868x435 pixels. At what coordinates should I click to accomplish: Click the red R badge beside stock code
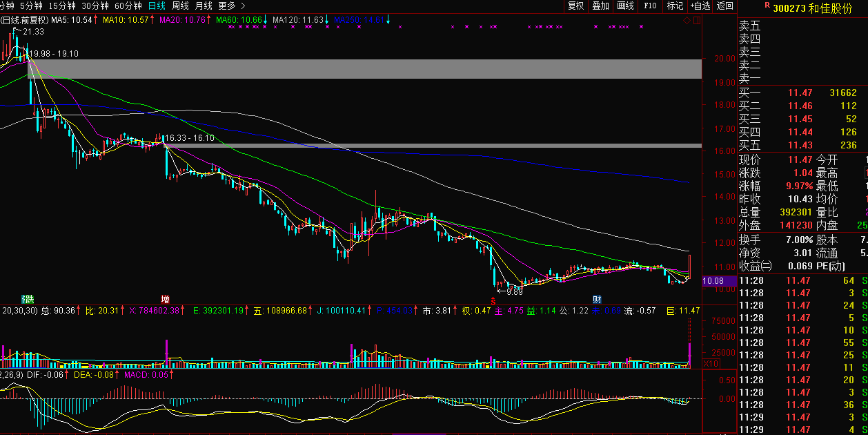pos(767,6)
